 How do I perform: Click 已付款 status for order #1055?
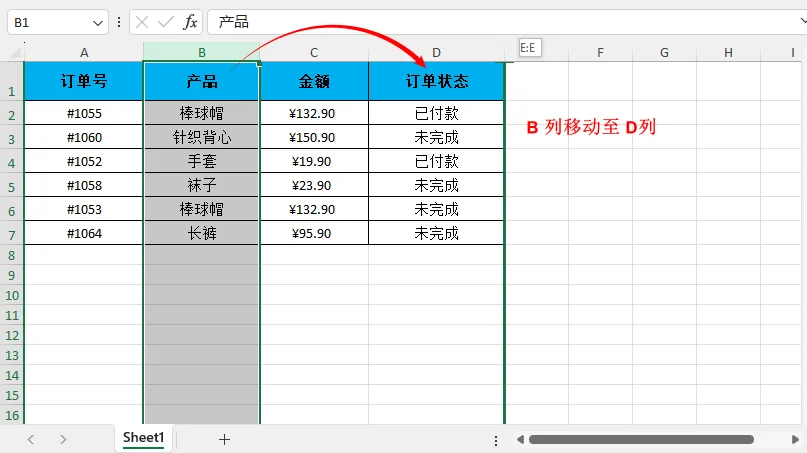tap(436, 113)
